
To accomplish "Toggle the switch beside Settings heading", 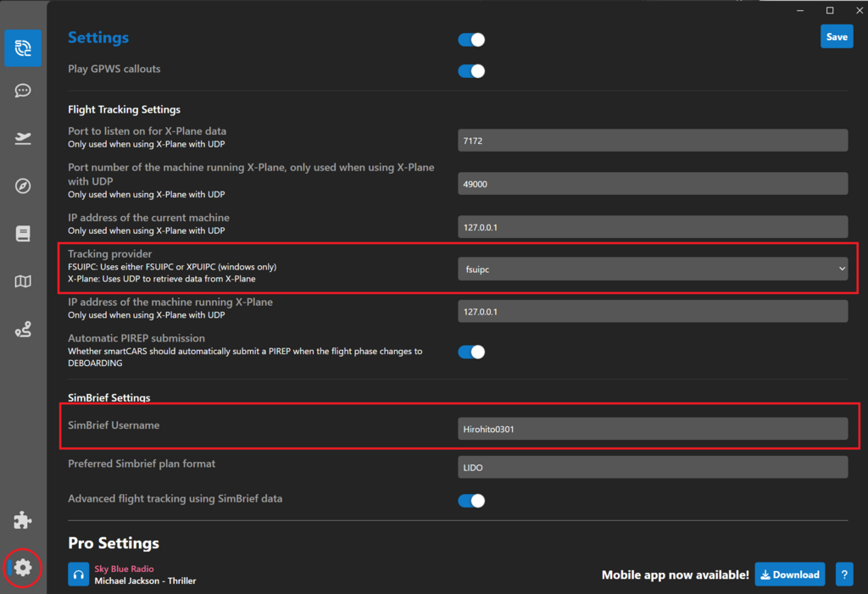I will pyautogui.click(x=471, y=40).
